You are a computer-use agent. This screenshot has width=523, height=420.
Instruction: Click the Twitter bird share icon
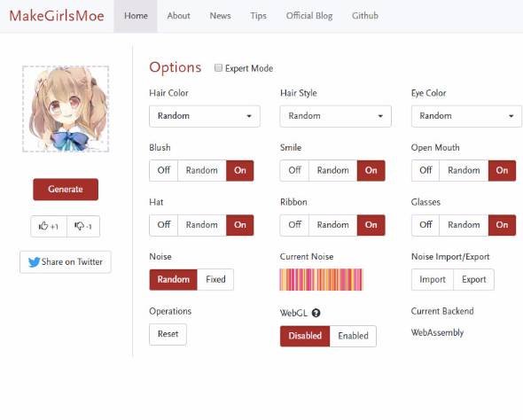(x=34, y=262)
